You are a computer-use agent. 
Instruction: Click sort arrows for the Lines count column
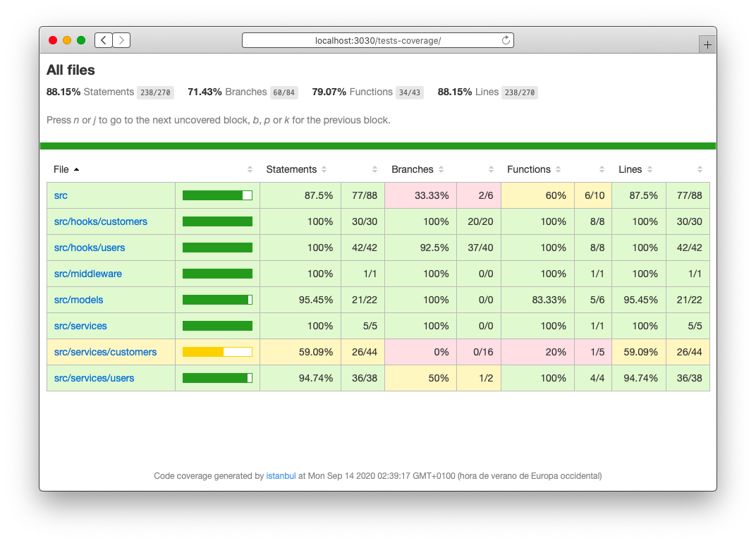pos(700,169)
